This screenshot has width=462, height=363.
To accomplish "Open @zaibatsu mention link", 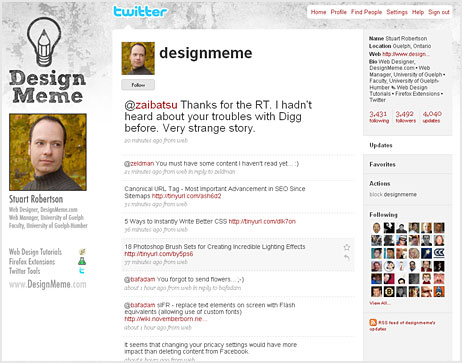I will point(151,105).
